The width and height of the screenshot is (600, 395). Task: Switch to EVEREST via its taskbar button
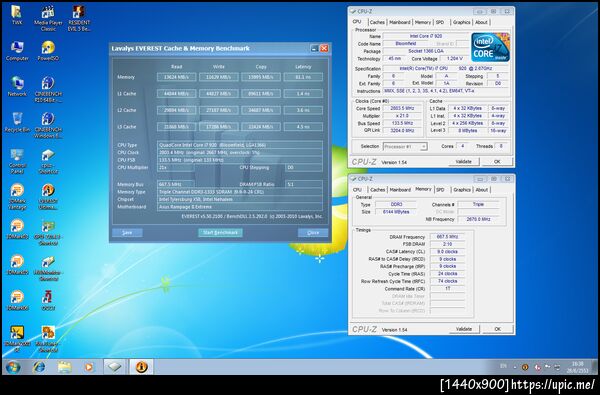(141, 367)
